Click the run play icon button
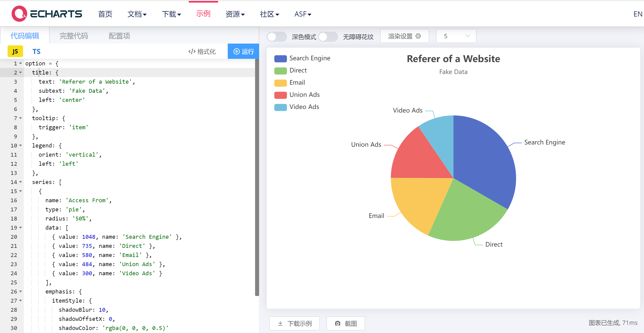The width and height of the screenshot is (644, 333). (236, 51)
